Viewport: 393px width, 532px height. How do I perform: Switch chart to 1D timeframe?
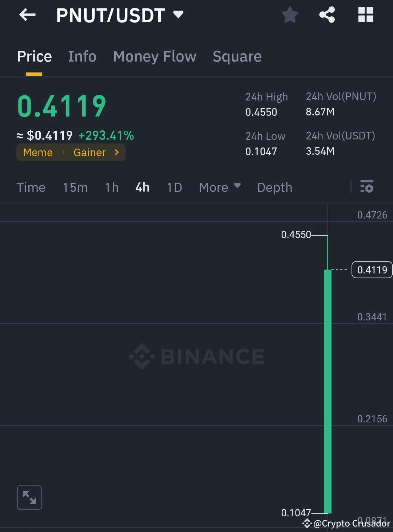[x=174, y=187]
